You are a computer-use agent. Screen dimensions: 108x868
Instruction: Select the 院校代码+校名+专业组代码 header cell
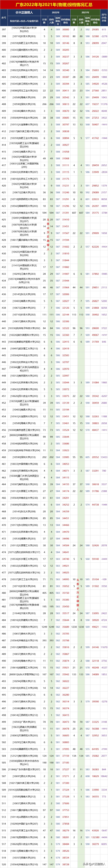tap(24, 21)
